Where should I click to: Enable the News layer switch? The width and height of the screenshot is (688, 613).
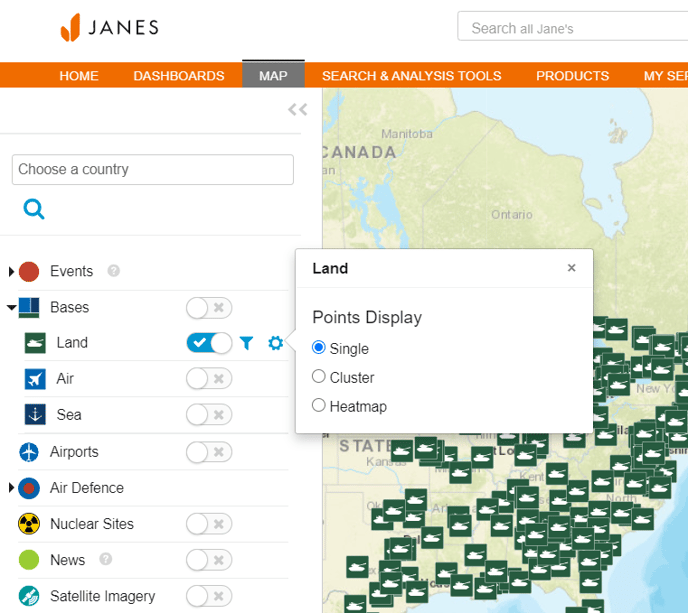pos(209,560)
